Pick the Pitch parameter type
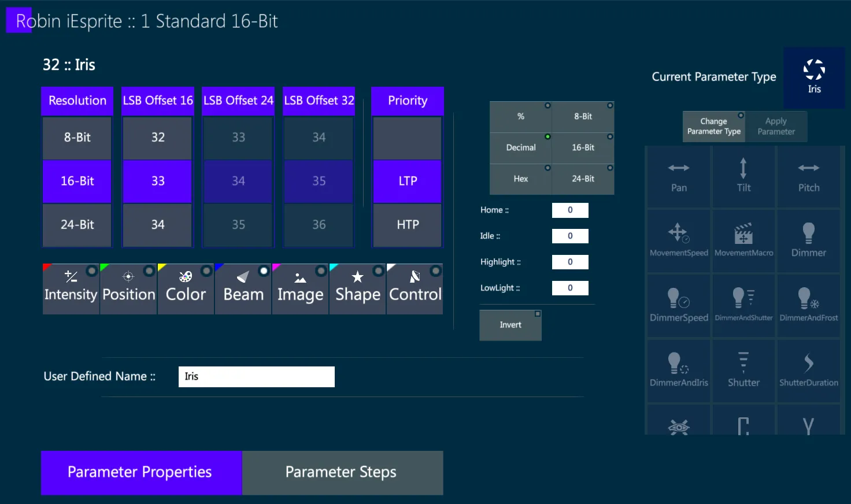Viewport: 851px width, 504px height. (808, 177)
